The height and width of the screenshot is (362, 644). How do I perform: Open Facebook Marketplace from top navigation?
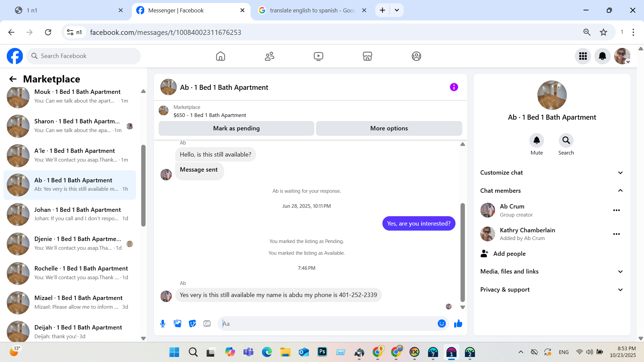tap(367, 56)
